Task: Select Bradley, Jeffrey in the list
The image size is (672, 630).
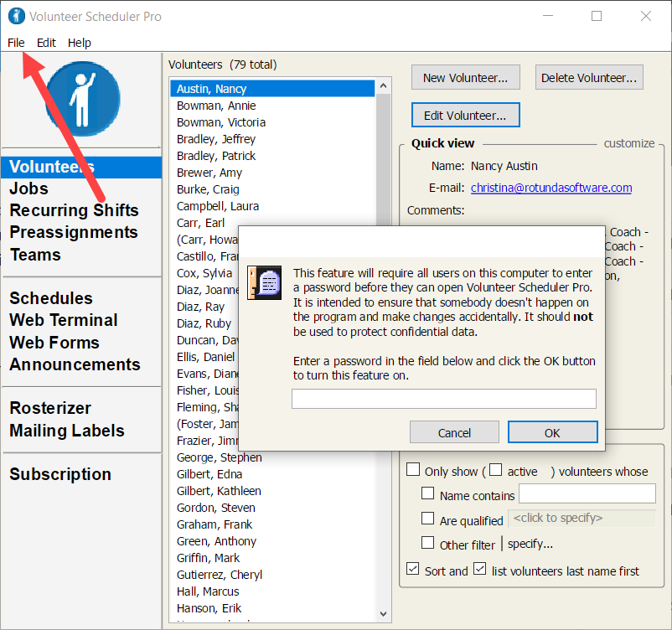Action: [x=272, y=139]
